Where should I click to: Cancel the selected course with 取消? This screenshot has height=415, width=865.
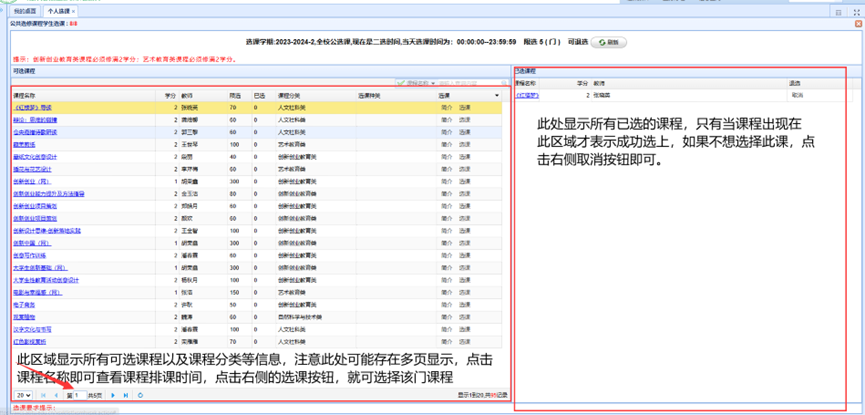797,95
